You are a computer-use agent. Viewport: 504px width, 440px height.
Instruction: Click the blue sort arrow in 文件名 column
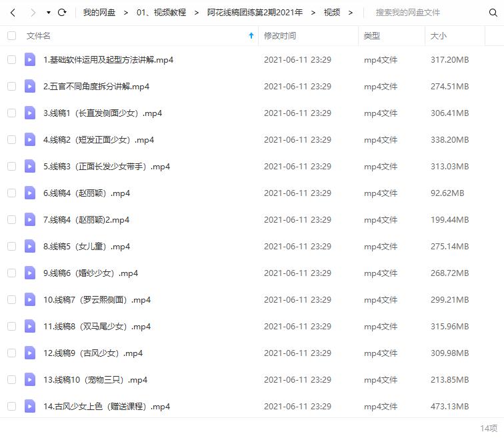click(251, 36)
